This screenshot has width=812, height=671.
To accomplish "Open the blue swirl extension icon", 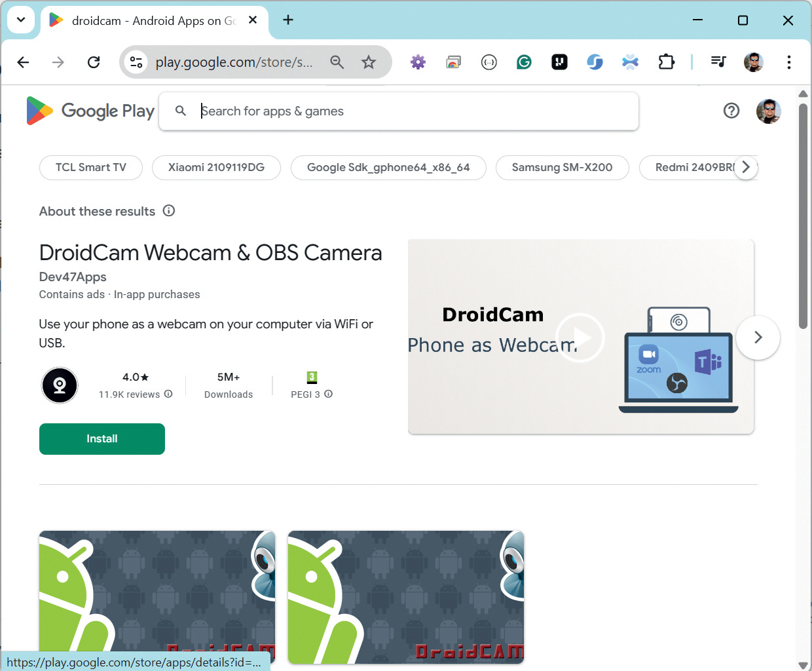I will pyautogui.click(x=595, y=62).
